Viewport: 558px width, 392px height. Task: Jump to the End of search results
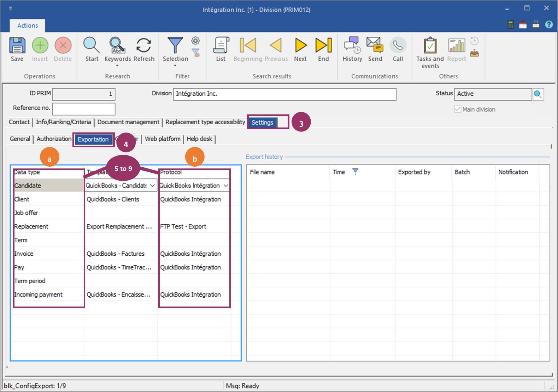(x=323, y=45)
